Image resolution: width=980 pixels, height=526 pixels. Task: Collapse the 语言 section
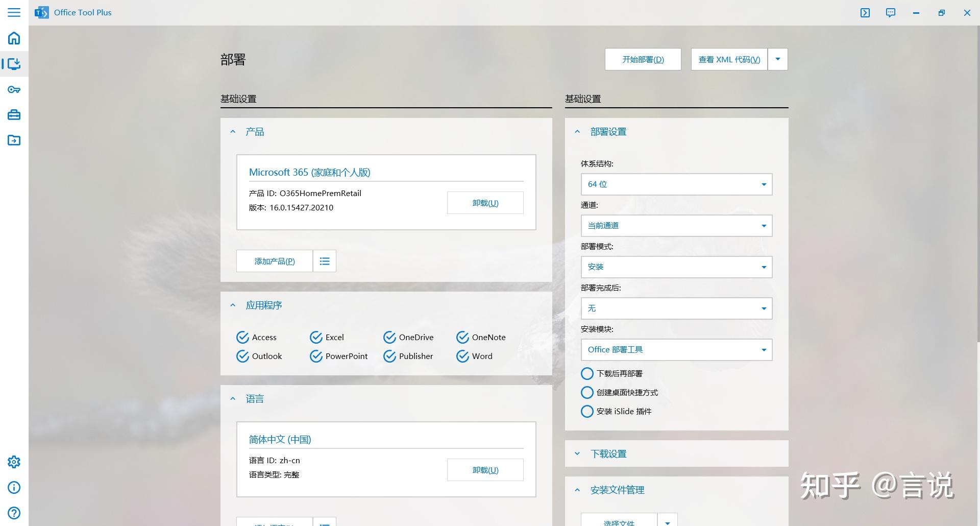tap(233, 399)
